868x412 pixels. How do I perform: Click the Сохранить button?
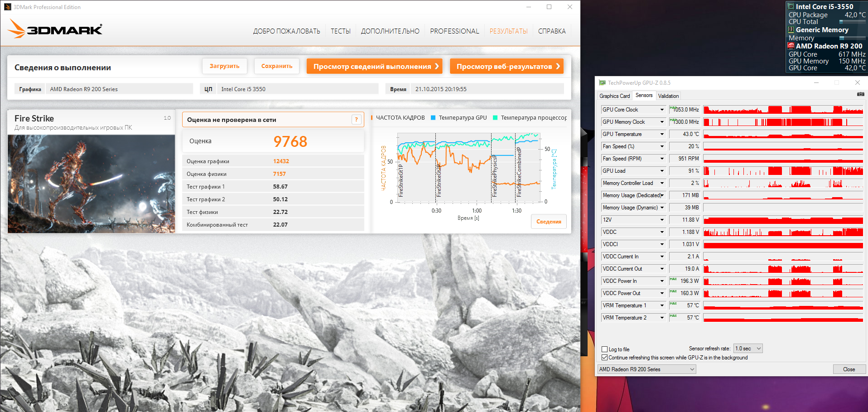[277, 66]
